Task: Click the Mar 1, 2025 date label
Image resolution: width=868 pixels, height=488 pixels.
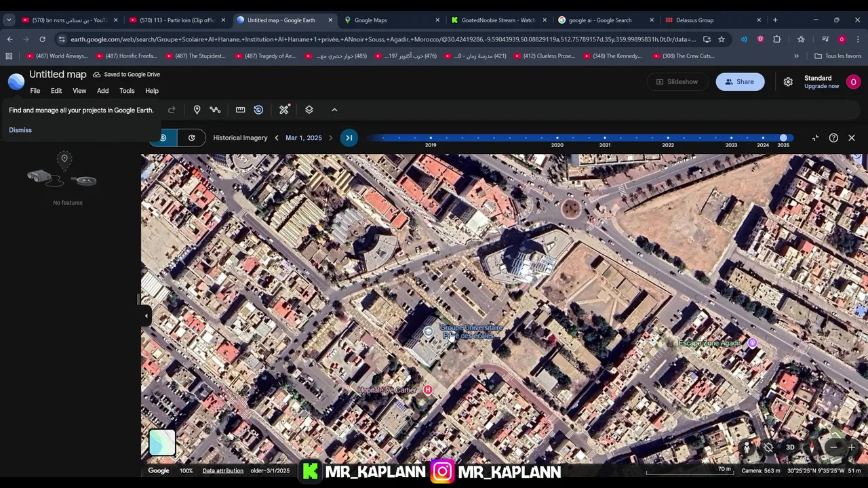Action: pos(304,138)
